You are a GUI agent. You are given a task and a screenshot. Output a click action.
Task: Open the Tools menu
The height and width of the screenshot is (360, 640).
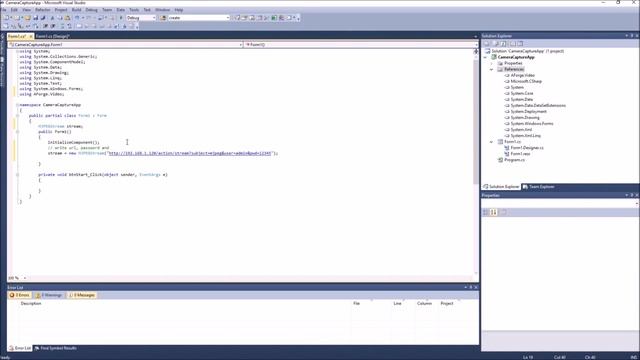[134, 10]
